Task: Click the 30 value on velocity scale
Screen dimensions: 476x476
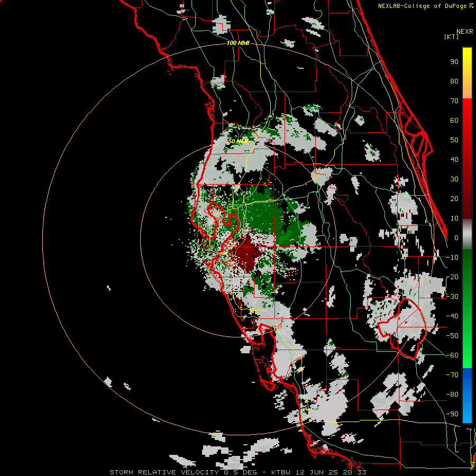Action: click(454, 179)
